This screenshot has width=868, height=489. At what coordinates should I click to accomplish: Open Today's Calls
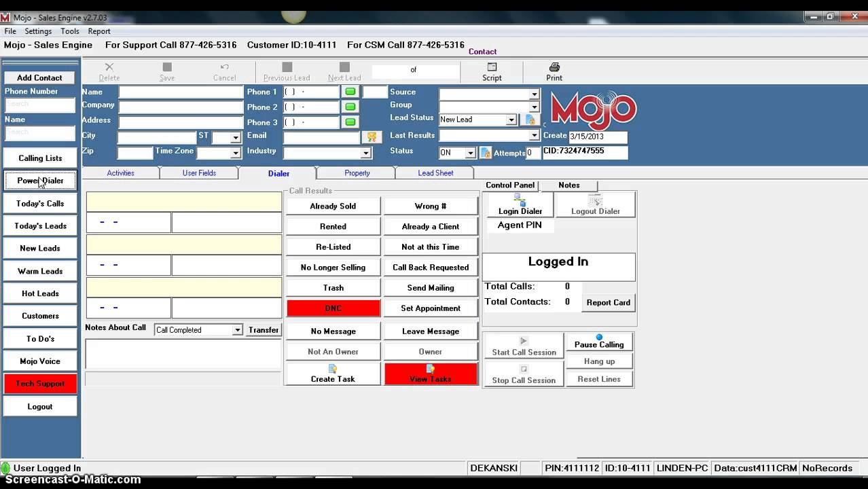pos(40,204)
